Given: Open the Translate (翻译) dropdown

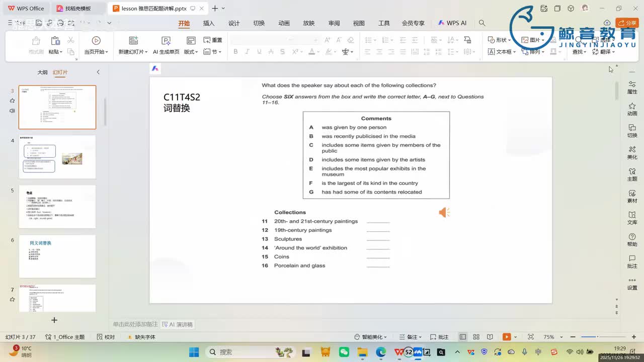Looking at the screenshot, I should click(602, 52).
